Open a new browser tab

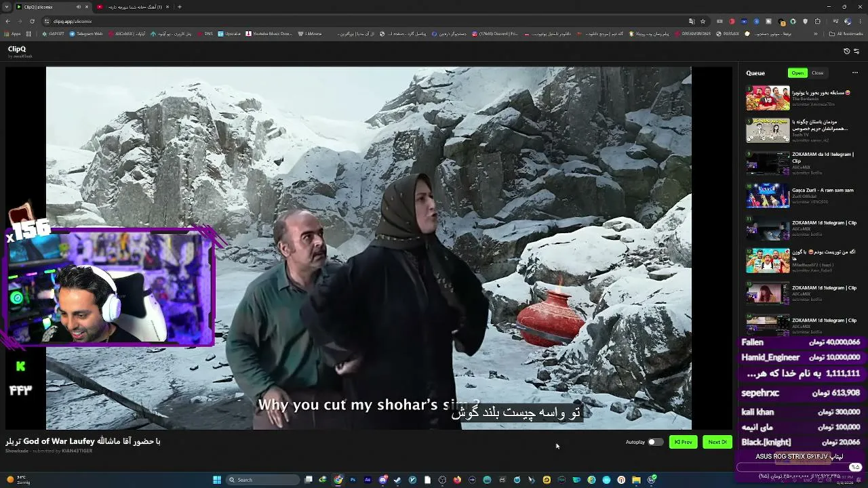[x=180, y=7]
